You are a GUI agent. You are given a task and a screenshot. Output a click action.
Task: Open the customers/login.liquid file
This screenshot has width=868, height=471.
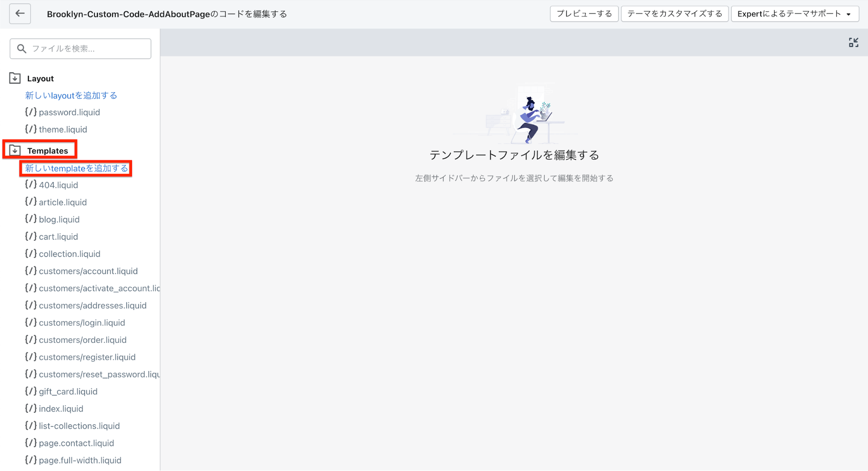click(82, 323)
